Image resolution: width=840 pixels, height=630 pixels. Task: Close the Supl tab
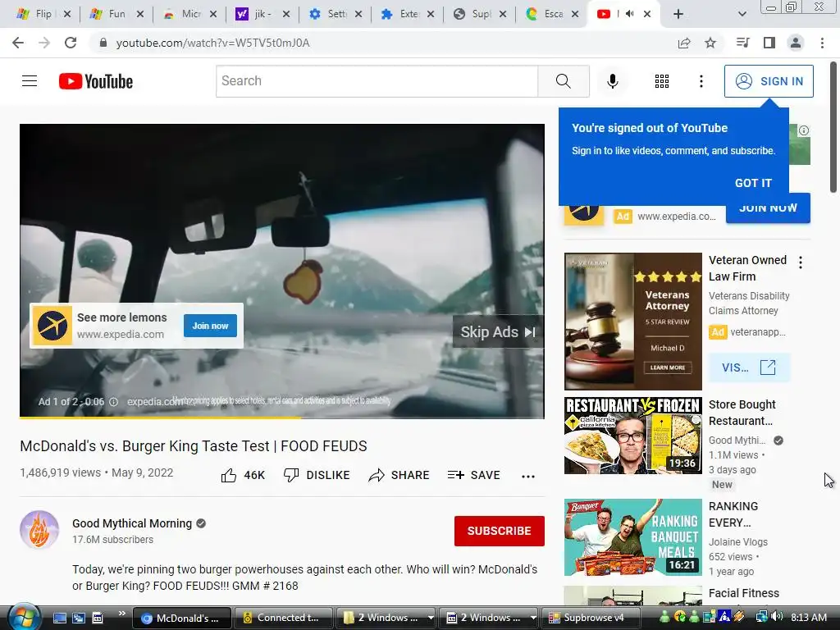click(x=503, y=14)
